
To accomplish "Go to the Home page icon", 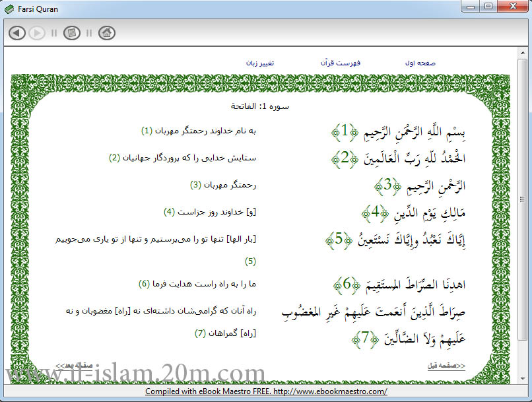I will tap(107, 33).
